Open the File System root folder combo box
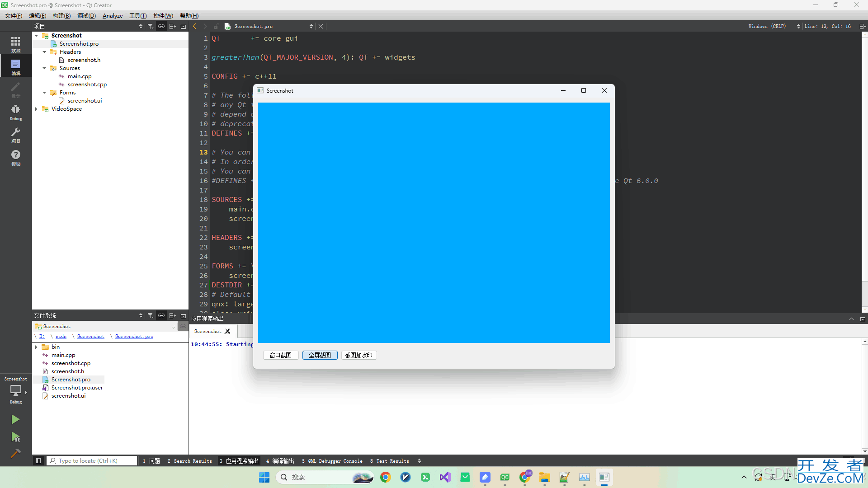The image size is (868, 488). coord(105,326)
